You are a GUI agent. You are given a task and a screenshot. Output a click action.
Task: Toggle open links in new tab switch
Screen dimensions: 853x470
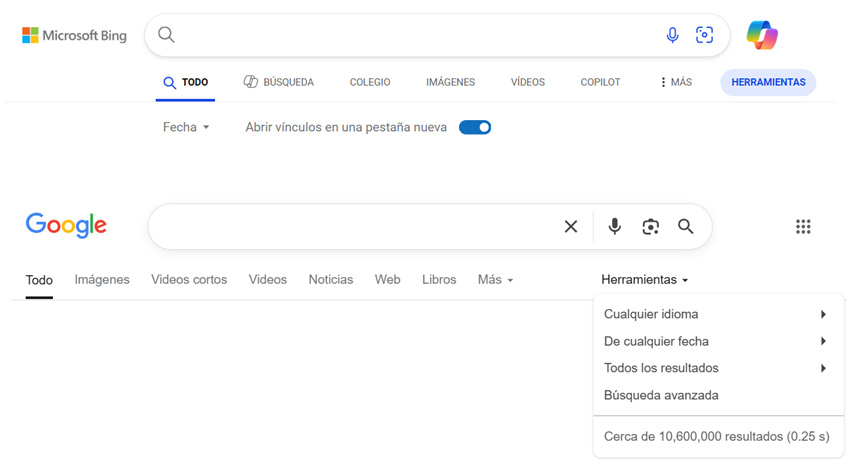point(475,127)
